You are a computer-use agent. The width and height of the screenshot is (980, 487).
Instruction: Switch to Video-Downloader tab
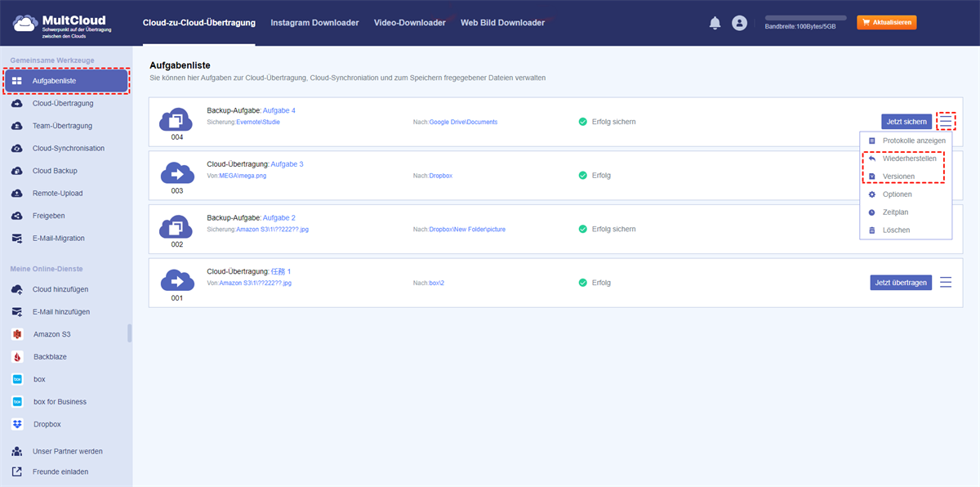click(x=409, y=23)
